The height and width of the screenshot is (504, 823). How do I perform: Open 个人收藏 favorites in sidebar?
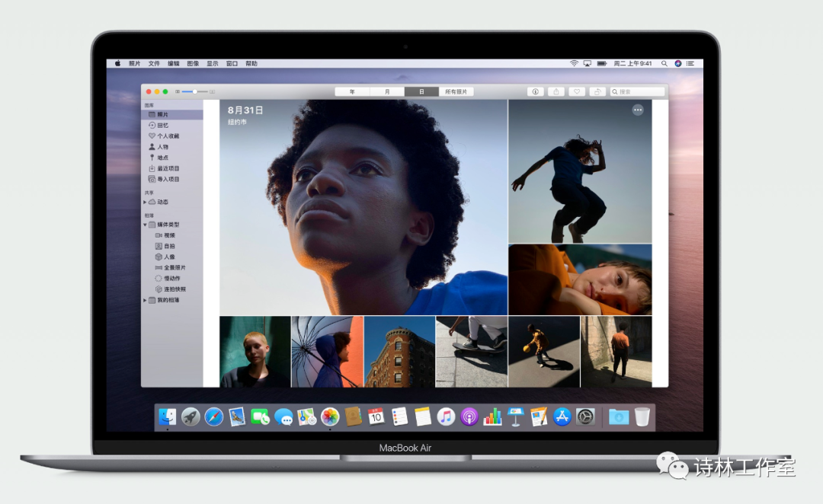164,136
